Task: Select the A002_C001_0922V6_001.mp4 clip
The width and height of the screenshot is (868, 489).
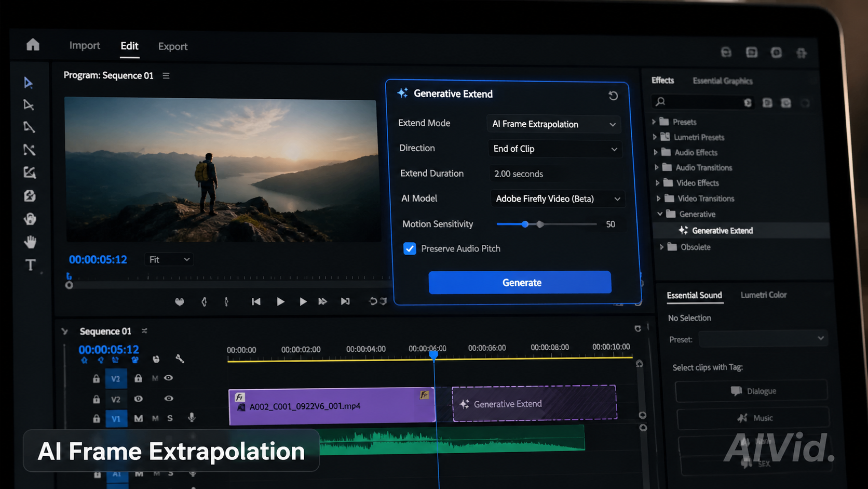Action: click(332, 406)
